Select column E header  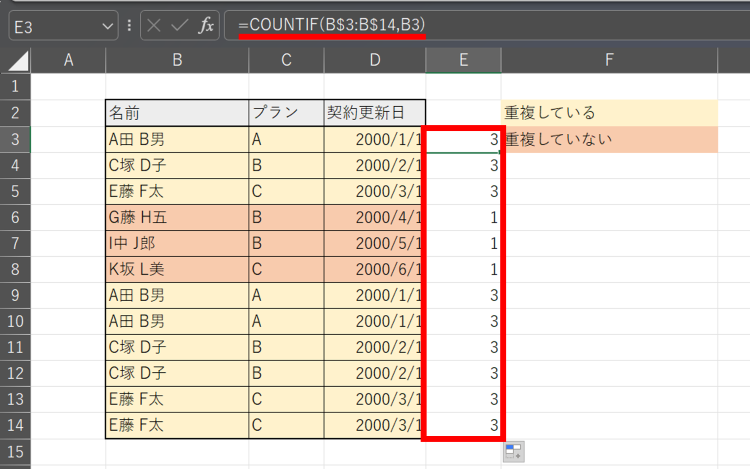(x=463, y=60)
